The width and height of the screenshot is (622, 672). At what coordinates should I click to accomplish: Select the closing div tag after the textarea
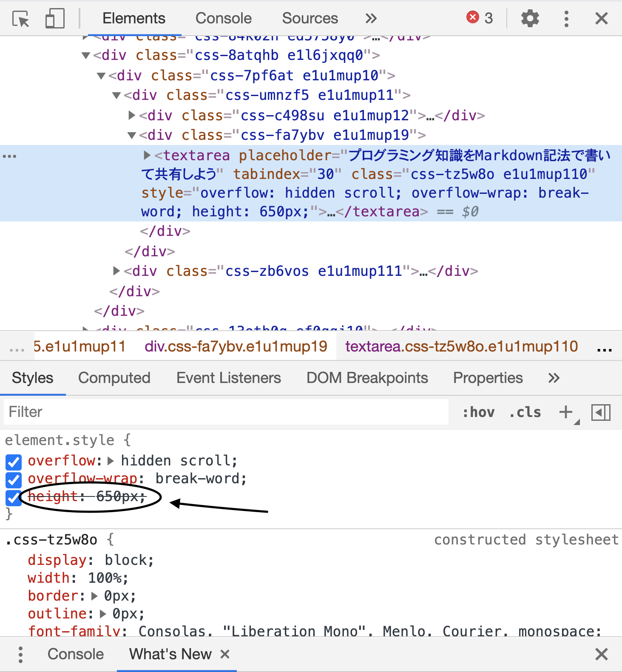tap(165, 231)
